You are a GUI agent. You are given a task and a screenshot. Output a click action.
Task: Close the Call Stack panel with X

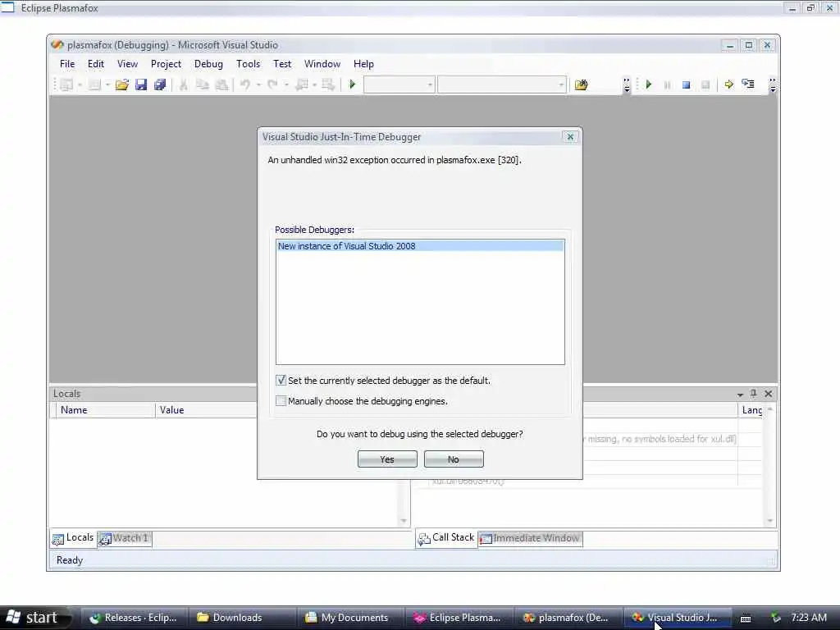(x=769, y=394)
